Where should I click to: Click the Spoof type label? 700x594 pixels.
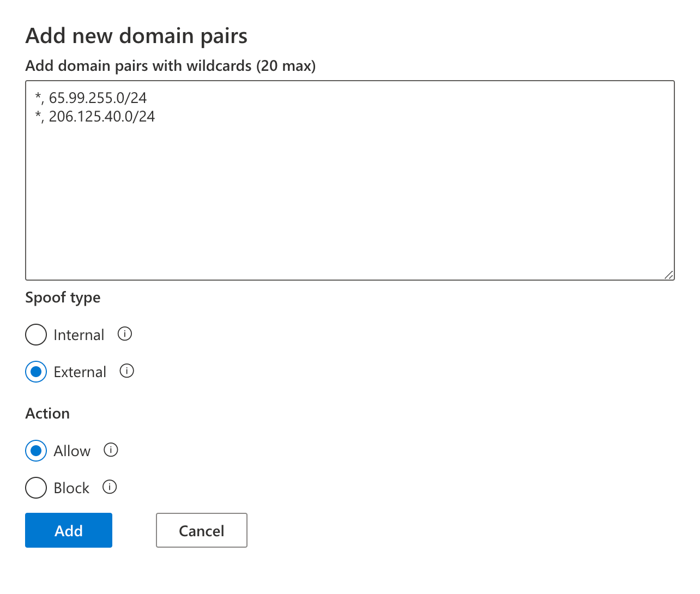pos(62,298)
